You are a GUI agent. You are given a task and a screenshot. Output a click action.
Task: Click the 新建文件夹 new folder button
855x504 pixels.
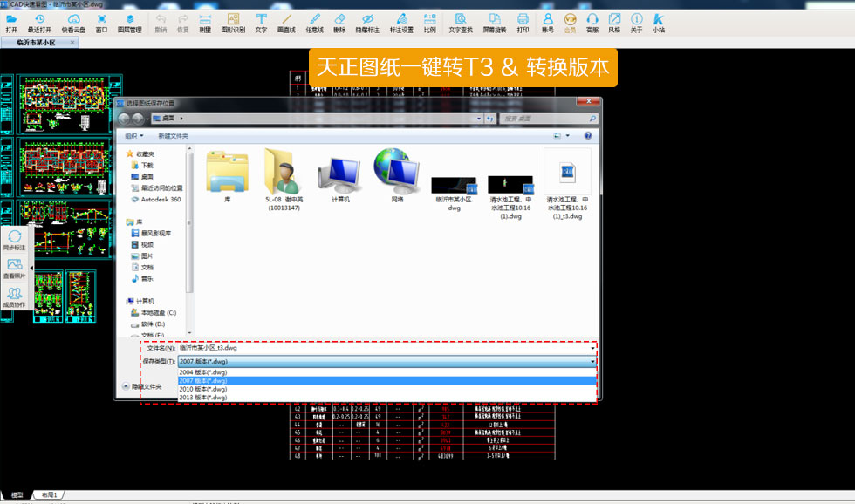point(173,136)
